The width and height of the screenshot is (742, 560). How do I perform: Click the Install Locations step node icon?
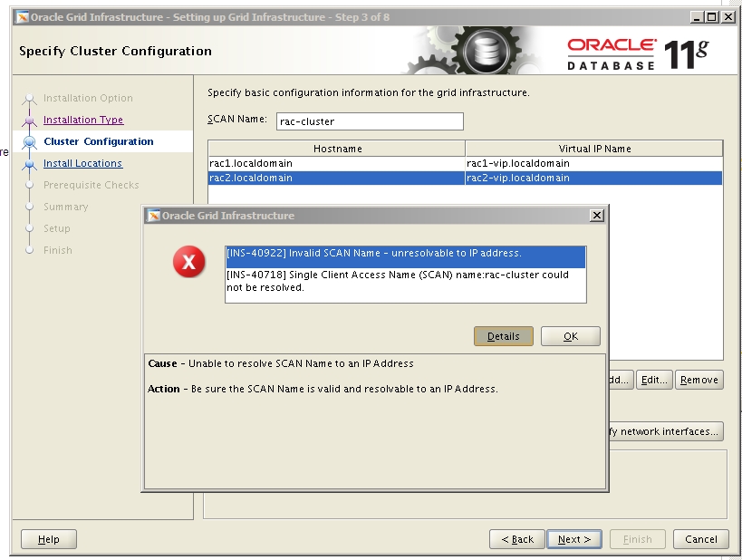(x=29, y=164)
